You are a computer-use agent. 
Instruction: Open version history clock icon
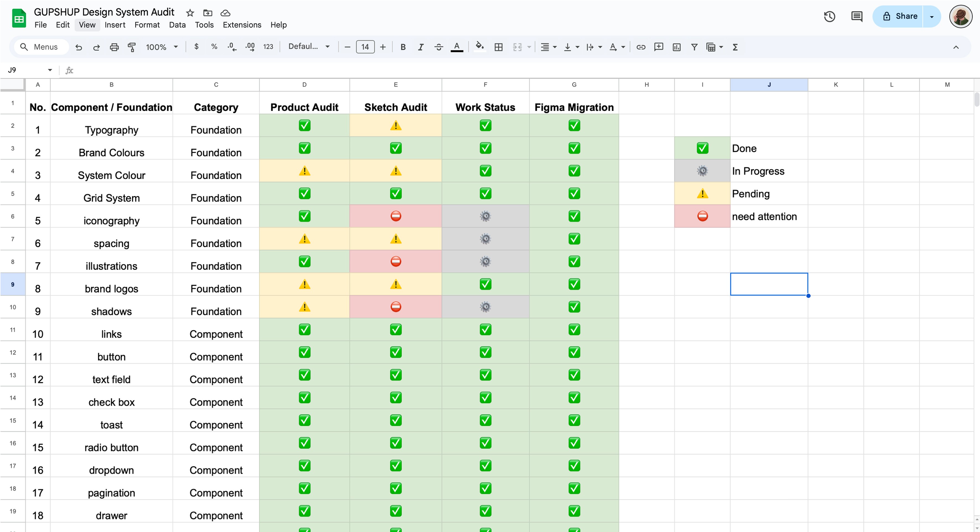(830, 16)
